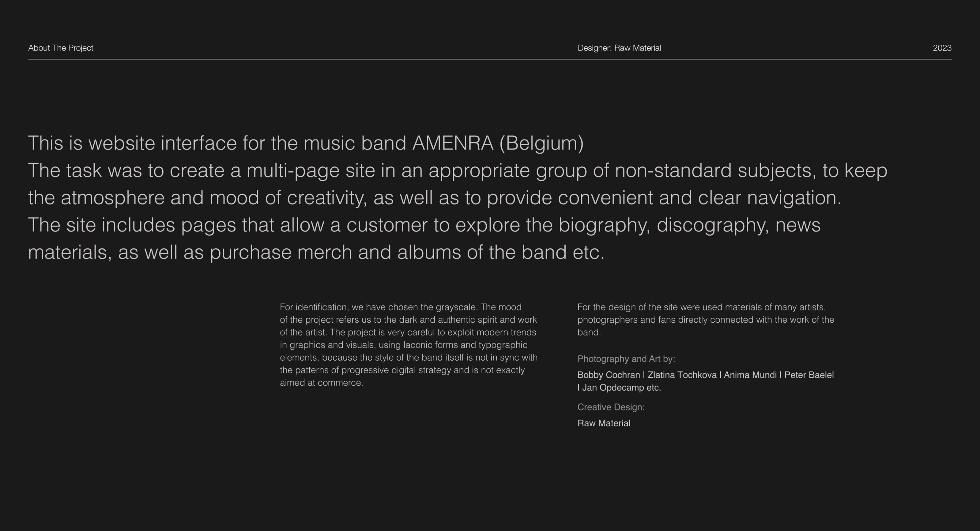Click the line starting "The task was to create"
The width and height of the screenshot is (980, 531).
pos(457,171)
